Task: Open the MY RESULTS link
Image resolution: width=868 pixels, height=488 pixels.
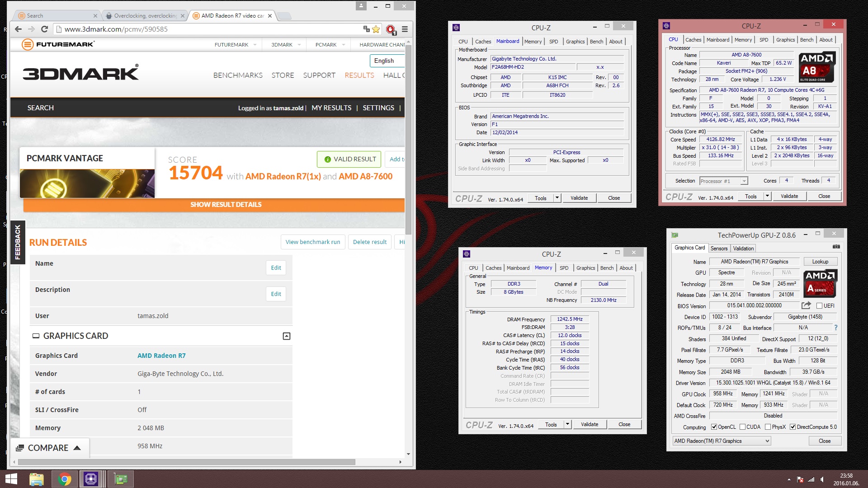Action: [x=331, y=108]
